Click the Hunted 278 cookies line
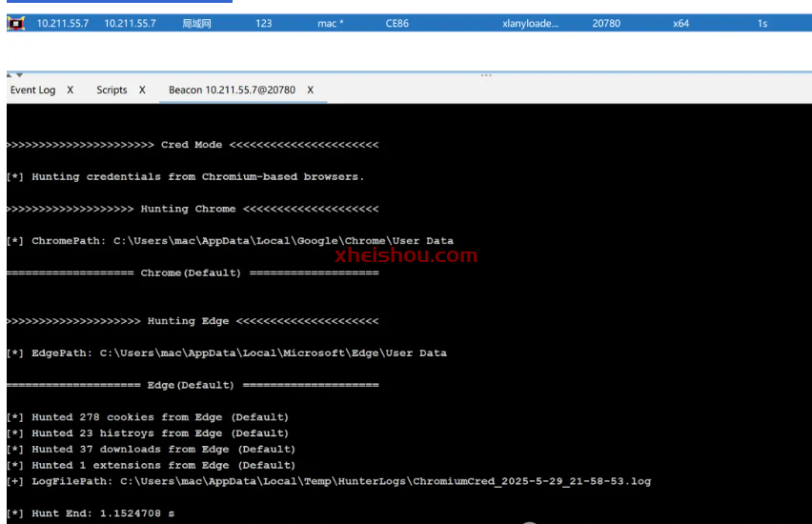812x524 pixels. [x=148, y=417]
